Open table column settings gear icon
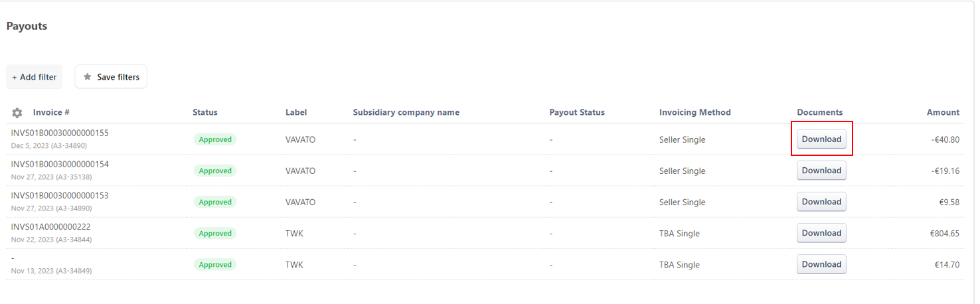Viewport: 980px width, 304px height. click(17, 113)
